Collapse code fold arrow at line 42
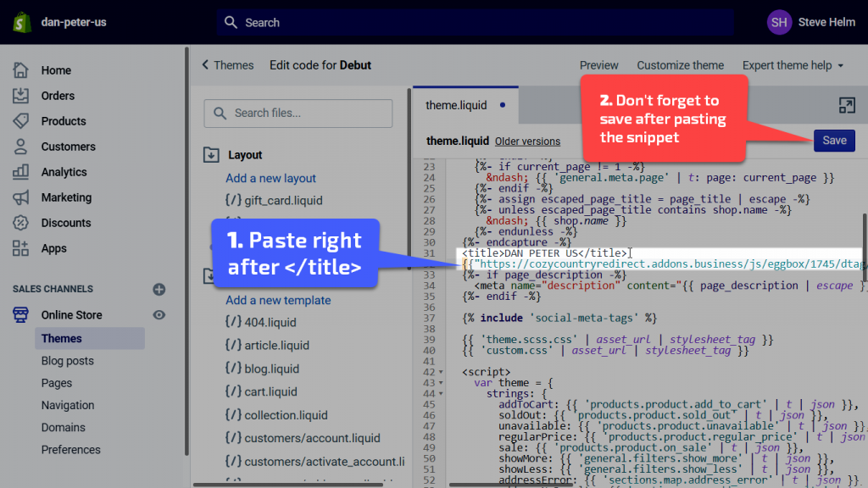The image size is (868, 488). point(441,373)
